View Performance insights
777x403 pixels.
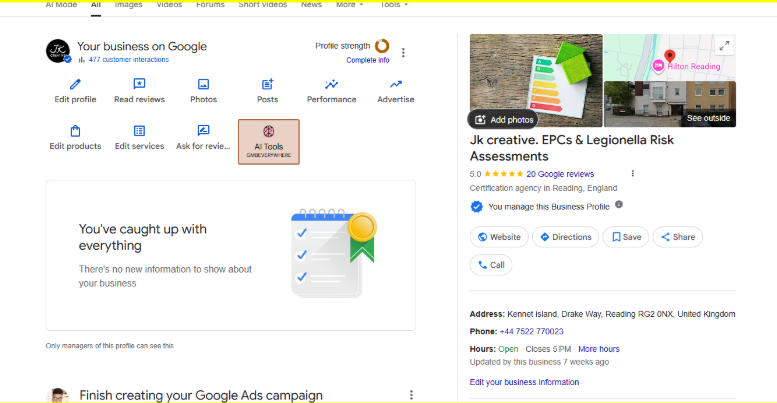[332, 91]
